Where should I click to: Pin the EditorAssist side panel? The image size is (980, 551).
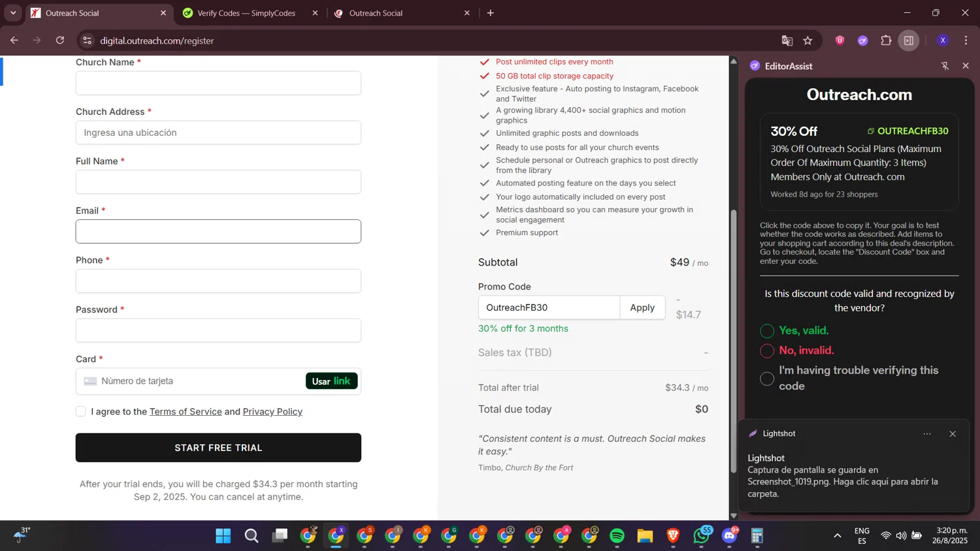[945, 66]
